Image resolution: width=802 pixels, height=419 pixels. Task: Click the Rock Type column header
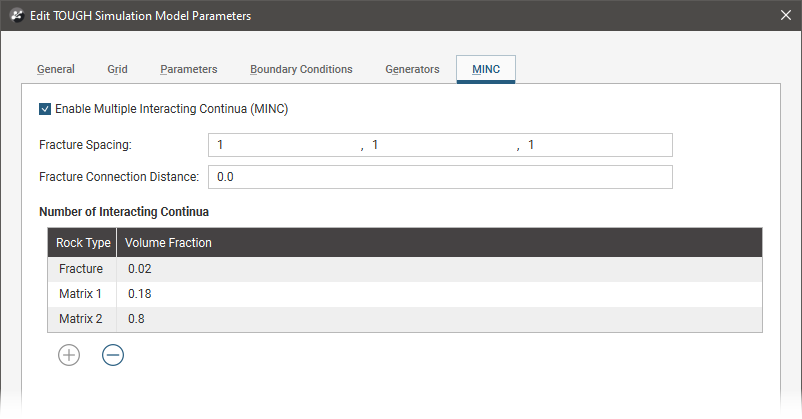(x=82, y=242)
